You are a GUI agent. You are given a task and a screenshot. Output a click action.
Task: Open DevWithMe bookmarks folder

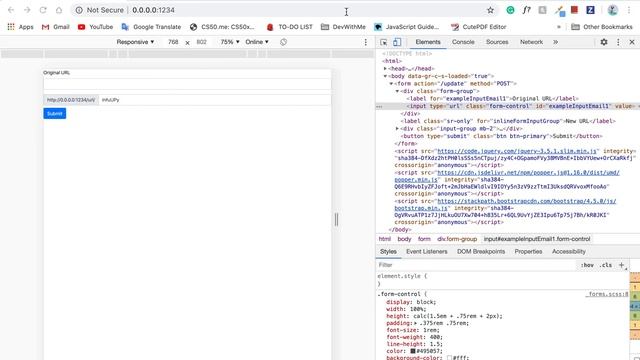[x=343, y=27]
